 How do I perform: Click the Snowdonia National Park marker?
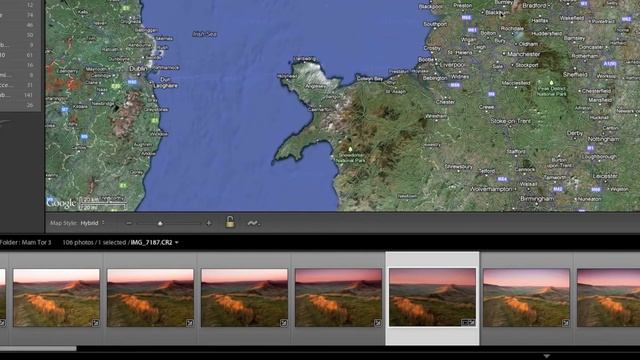click(x=350, y=149)
